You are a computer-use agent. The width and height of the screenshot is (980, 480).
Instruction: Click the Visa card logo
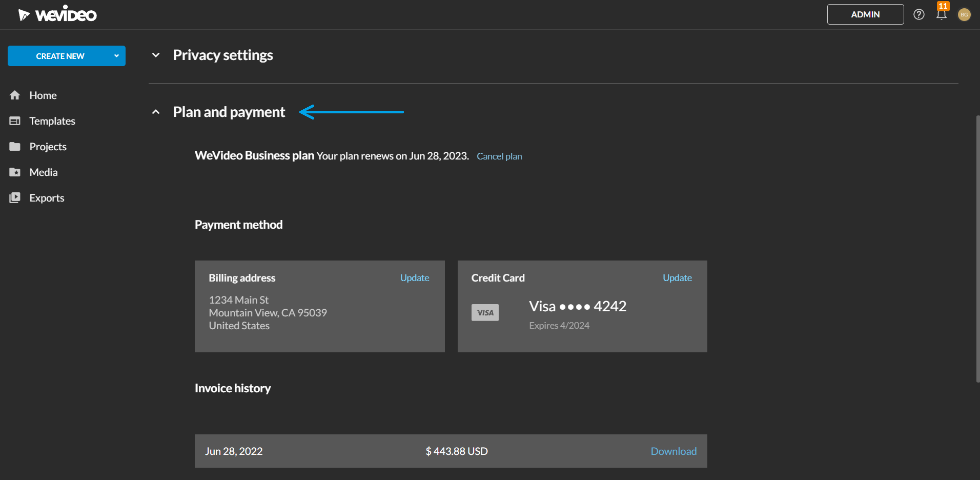[485, 313]
